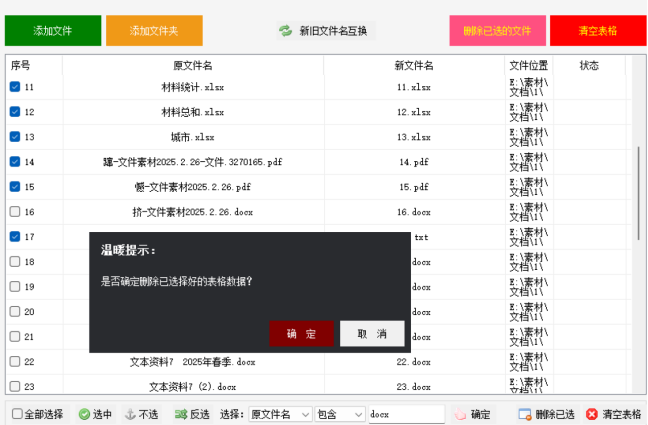Uncheck row 15 checkbox
This screenshot has height=425, width=648.
coord(15,186)
